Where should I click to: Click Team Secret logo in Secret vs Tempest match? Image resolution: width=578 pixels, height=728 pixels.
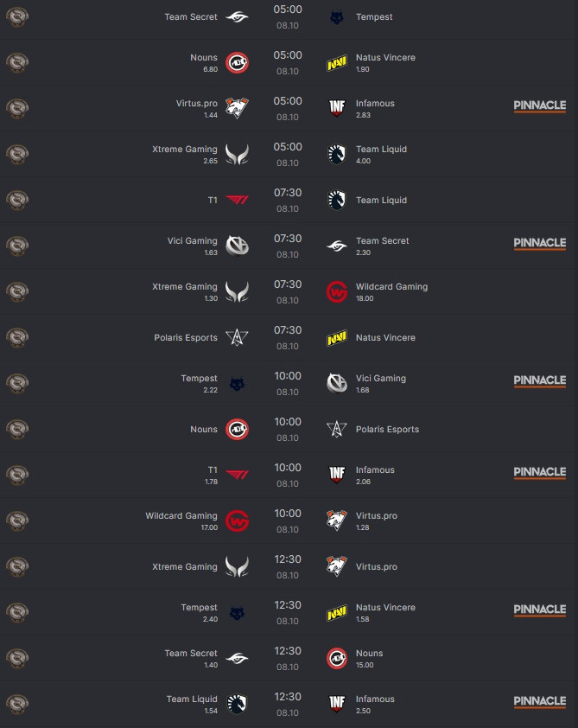click(237, 17)
